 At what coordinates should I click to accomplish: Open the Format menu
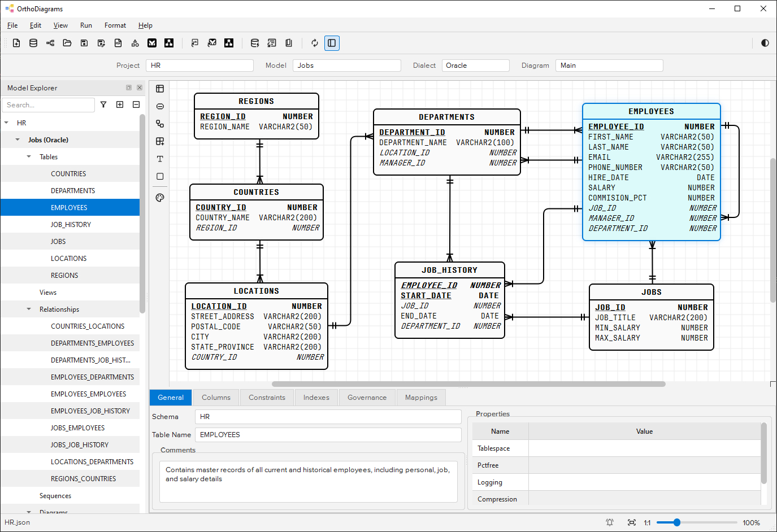click(115, 25)
